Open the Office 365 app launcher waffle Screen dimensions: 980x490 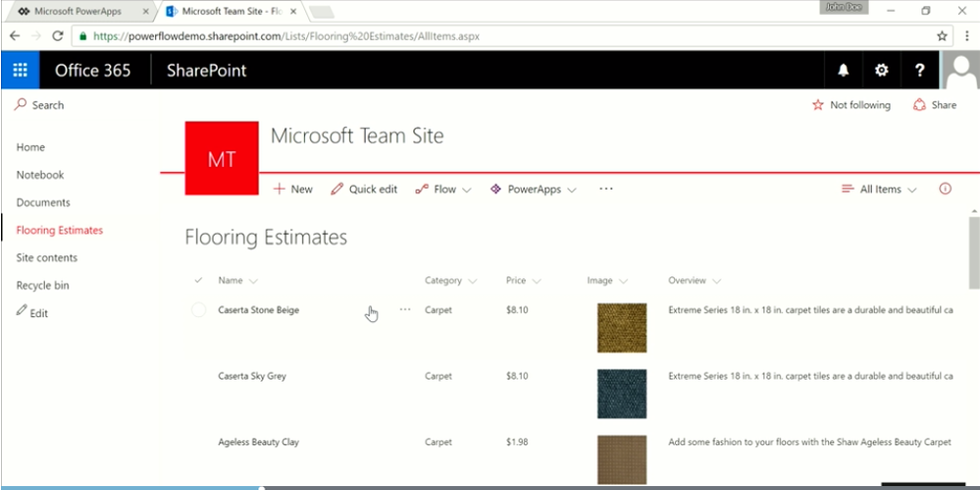[x=20, y=70]
